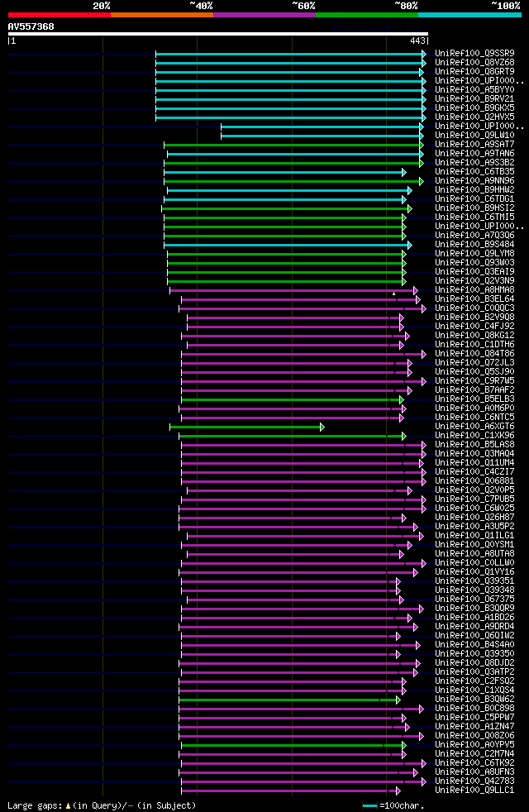Click the UniRef100_B3EL64 label
Image resolution: width=529 pixels, height=812 pixels.
point(474,299)
